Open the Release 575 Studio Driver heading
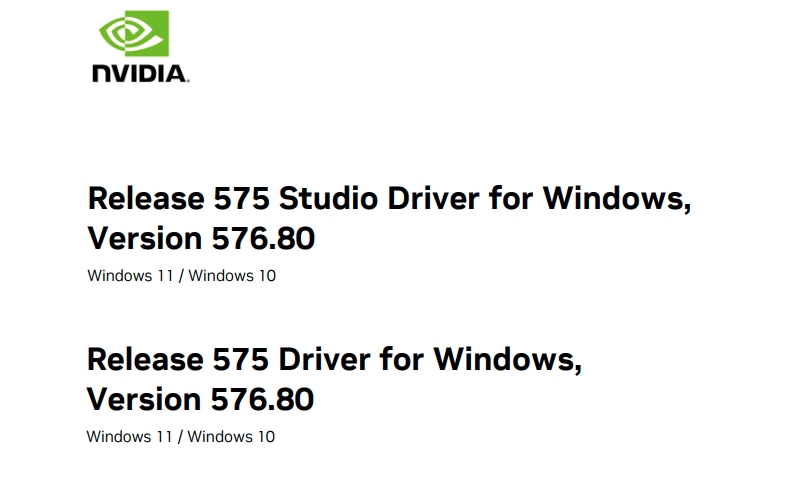Image resolution: width=803 pixels, height=498 pixels. (389, 198)
